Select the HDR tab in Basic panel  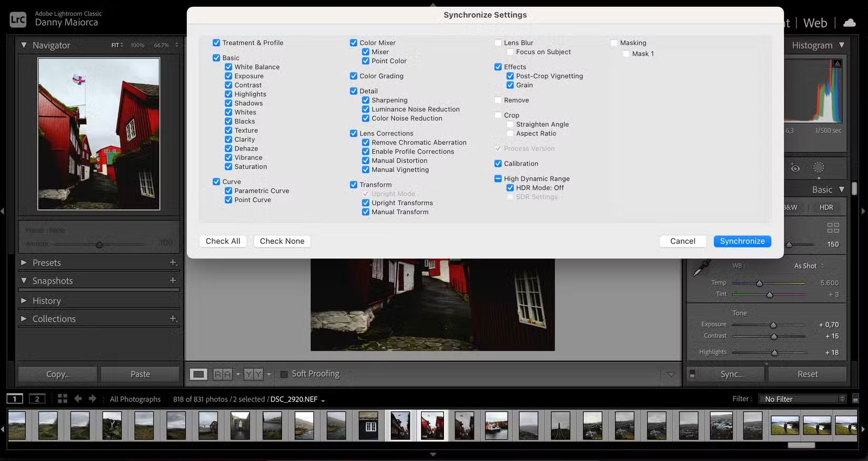826,207
